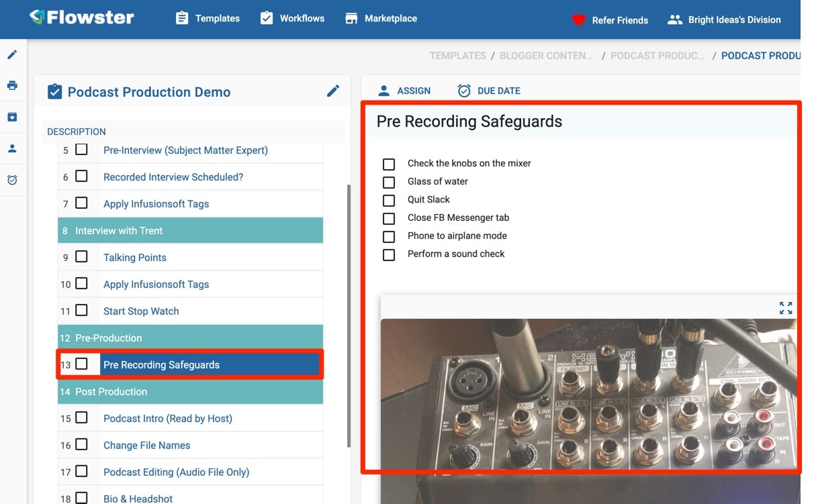Go to TEMPLATES breadcrumb

458,56
